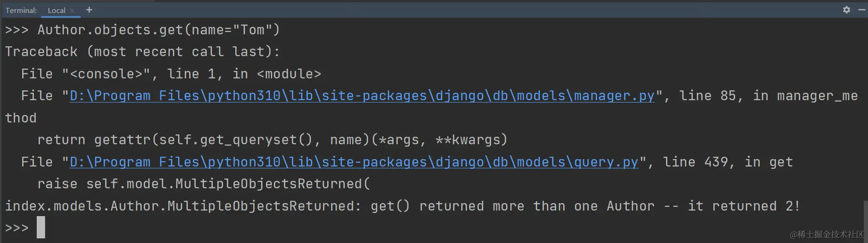The height and width of the screenshot is (243, 868).
Task: Add a new terminal session with the plus icon
Action: pyautogui.click(x=89, y=10)
